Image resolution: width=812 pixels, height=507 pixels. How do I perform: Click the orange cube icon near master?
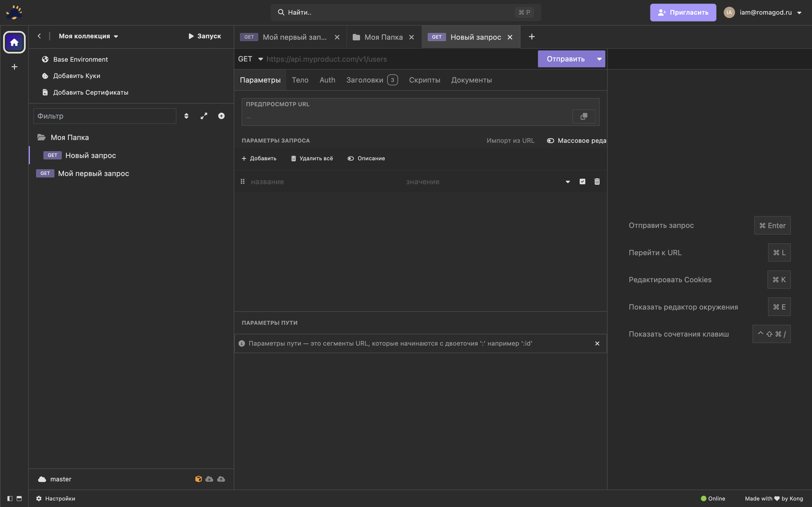point(198,479)
